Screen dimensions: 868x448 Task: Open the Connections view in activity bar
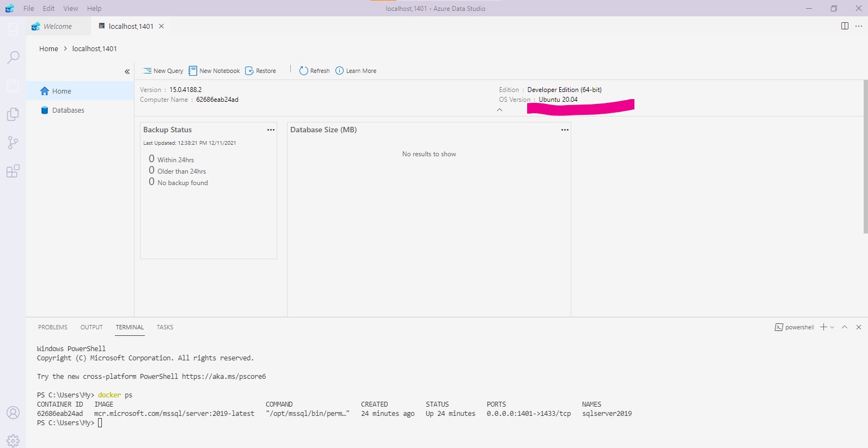tap(13, 29)
